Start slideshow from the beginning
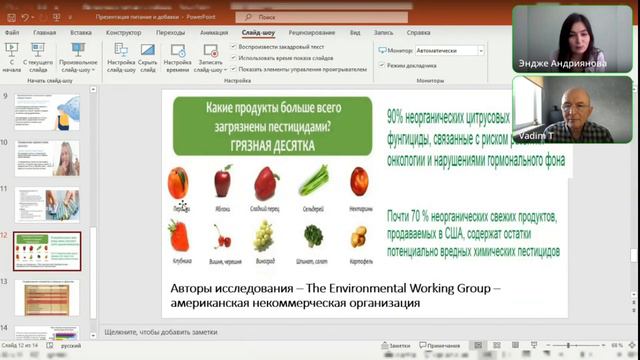640x360 pixels. pyautogui.click(x=11, y=58)
